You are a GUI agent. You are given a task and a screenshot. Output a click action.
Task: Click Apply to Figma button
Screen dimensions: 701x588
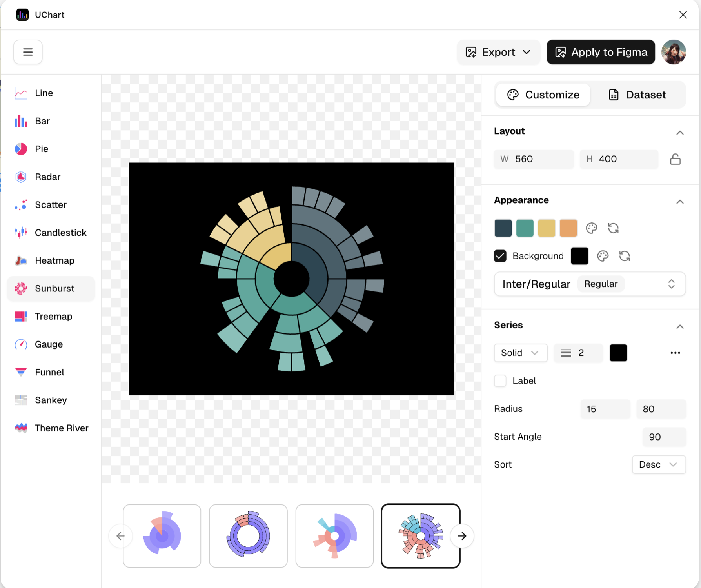click(x=601, y=52)
